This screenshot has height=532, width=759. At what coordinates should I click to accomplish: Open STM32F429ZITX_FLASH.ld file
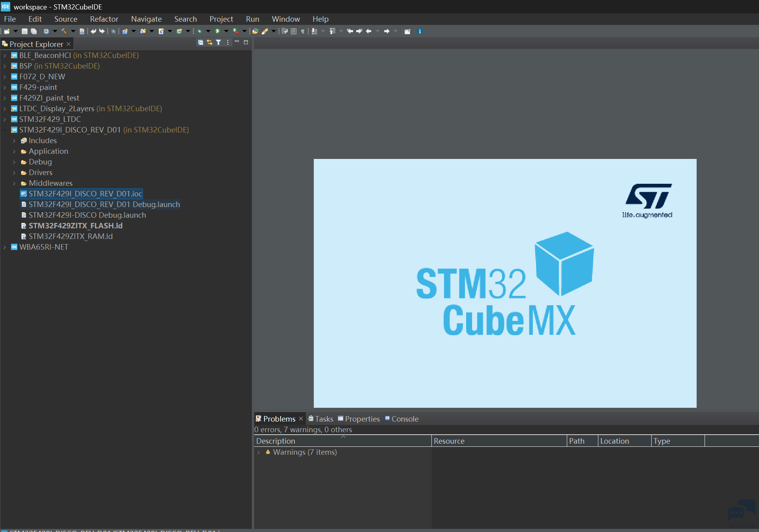[x=75, y=226]
